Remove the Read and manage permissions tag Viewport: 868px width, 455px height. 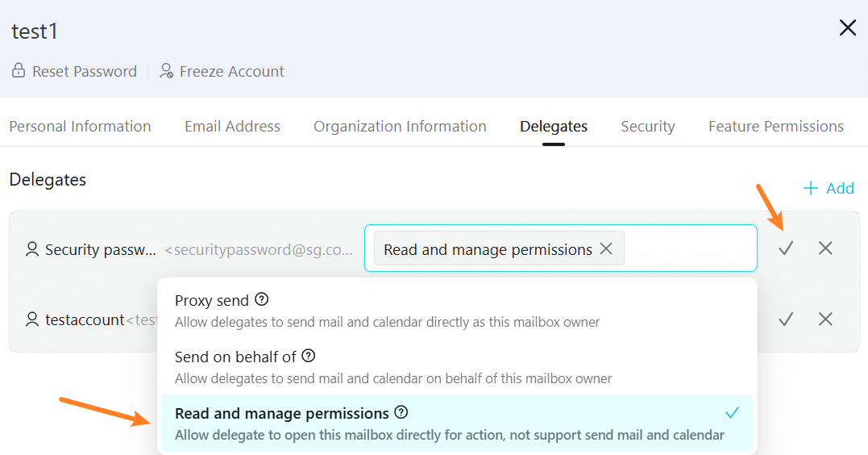(606, 249)
